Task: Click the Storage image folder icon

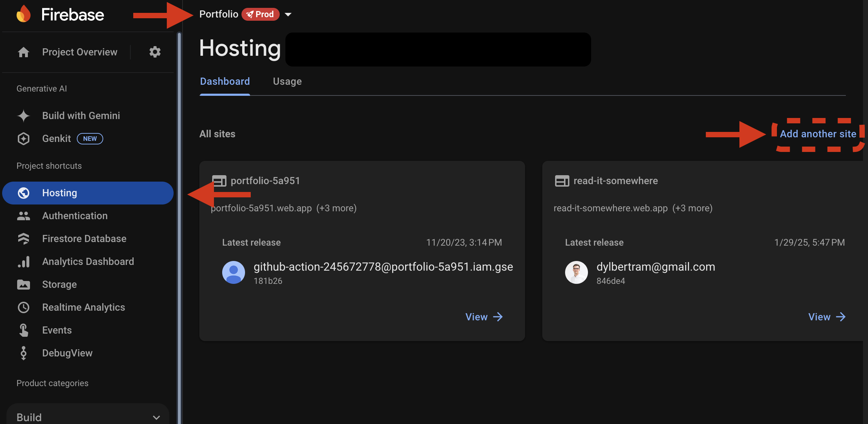Action: coord(24,285)
